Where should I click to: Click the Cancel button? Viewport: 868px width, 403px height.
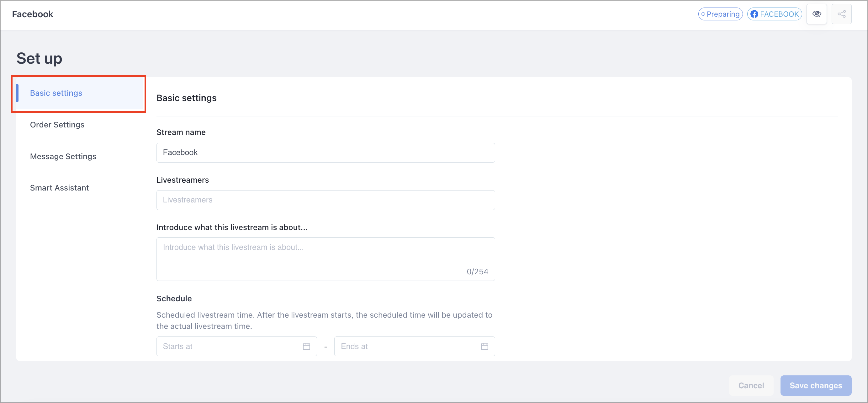pyautogui.click(x=751, y=385)
